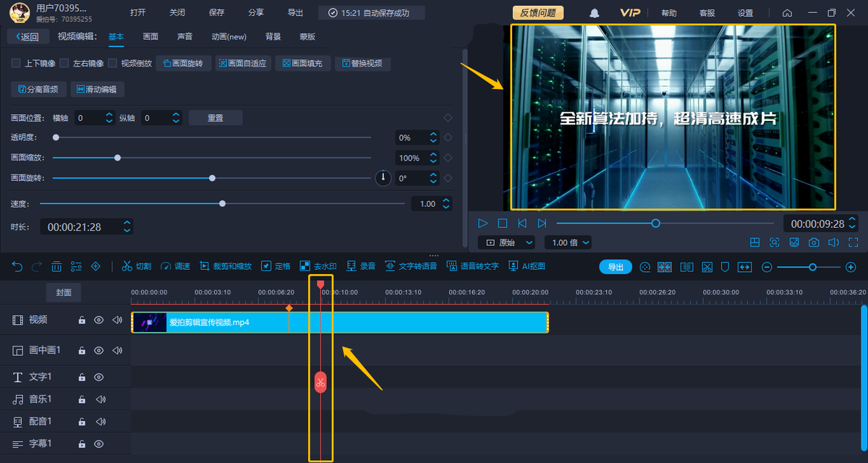Screen dimensions: 868x463
Task: Open the 去水印 watermark removal tool
Action: [x=318, y=266]
